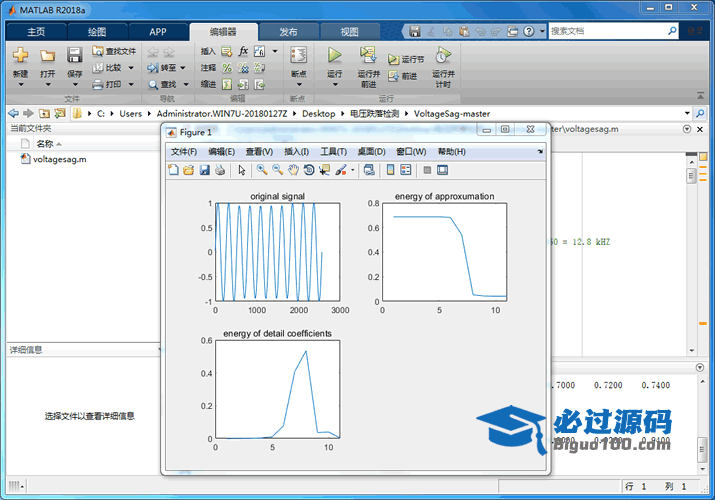715x500 pixels.
Task: Click the 运行并前进 run and advance icon
Action: (x=368, y=55)
